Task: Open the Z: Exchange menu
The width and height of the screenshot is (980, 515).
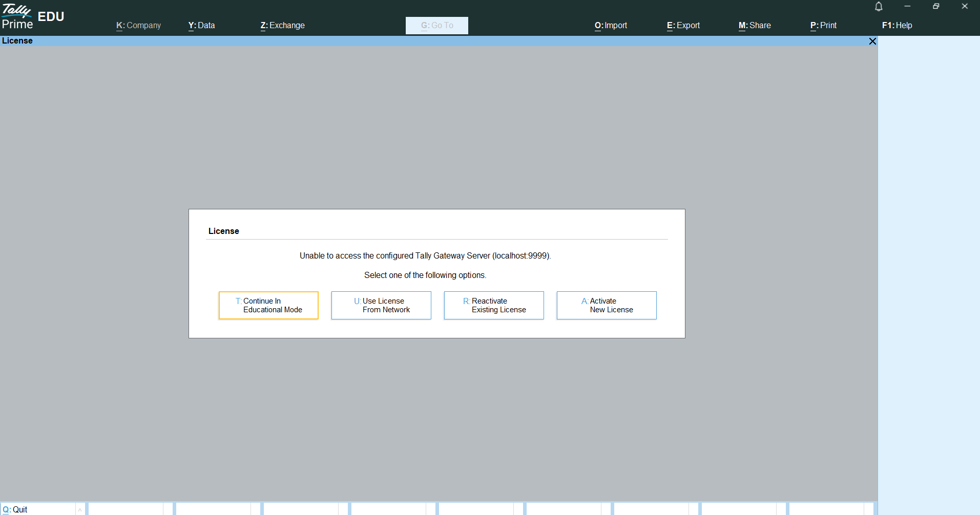Action: tap(282, 26)
